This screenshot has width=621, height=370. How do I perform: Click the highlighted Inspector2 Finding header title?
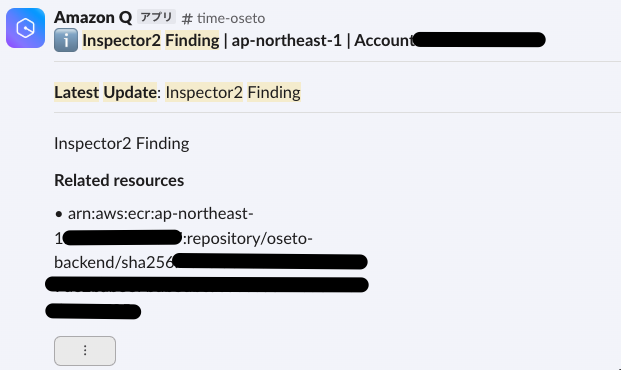150,40
